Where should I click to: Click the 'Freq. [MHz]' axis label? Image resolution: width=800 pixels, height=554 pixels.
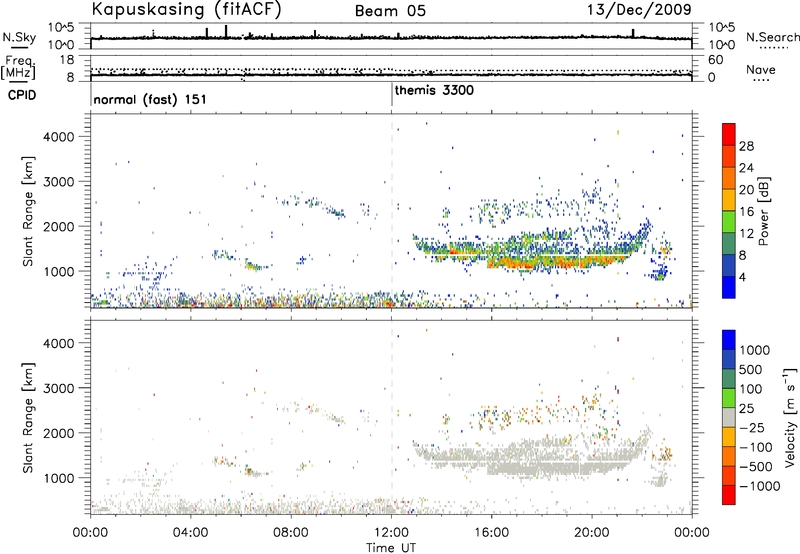19,67
